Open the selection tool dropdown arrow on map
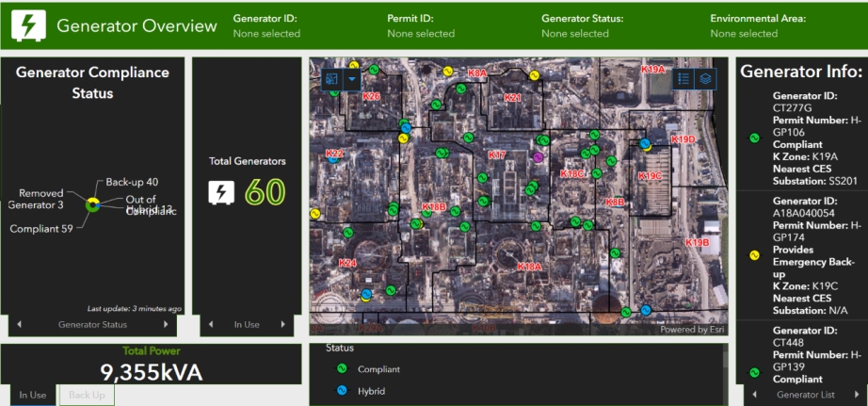Screen dimensions: 868x406 pyautogui.click(x=352, y=80)
